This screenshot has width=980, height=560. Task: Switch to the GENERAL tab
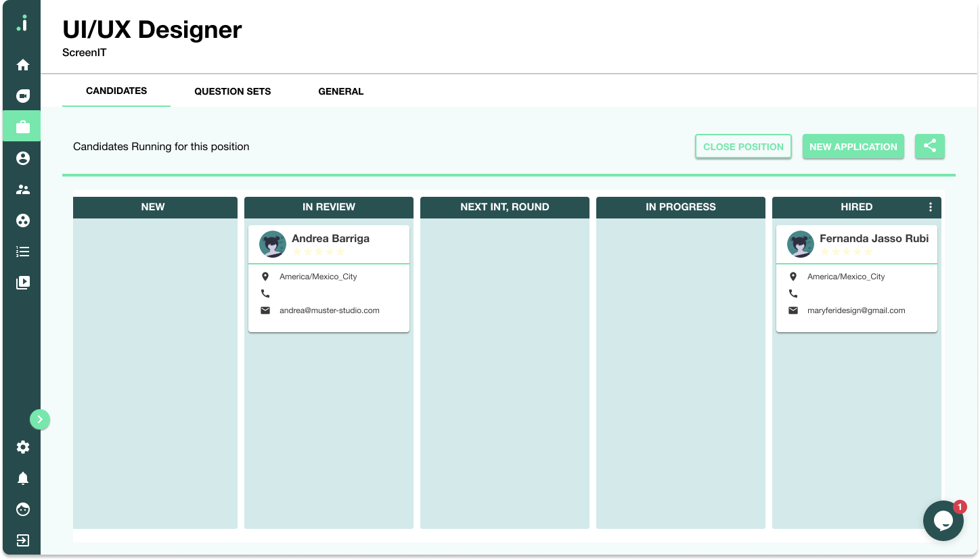coord(341,91)
